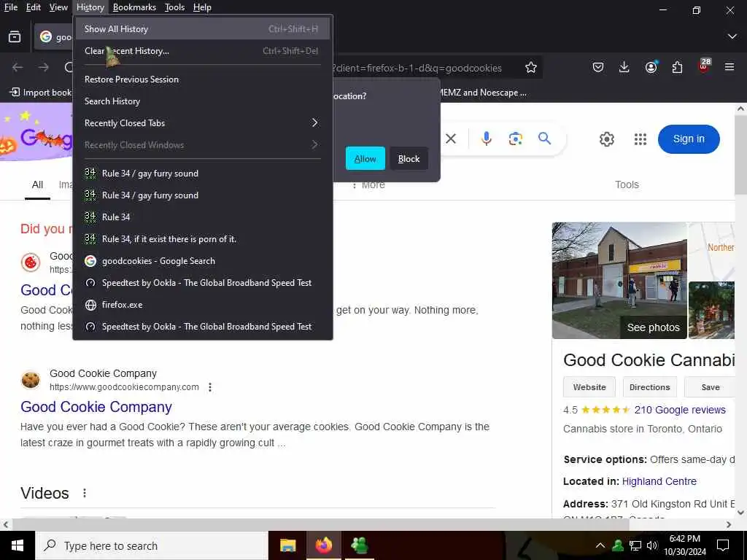This screenshot has height=560, width=747.
Task: Click Google Lens image search icon
Action: (x=515, y=139)
